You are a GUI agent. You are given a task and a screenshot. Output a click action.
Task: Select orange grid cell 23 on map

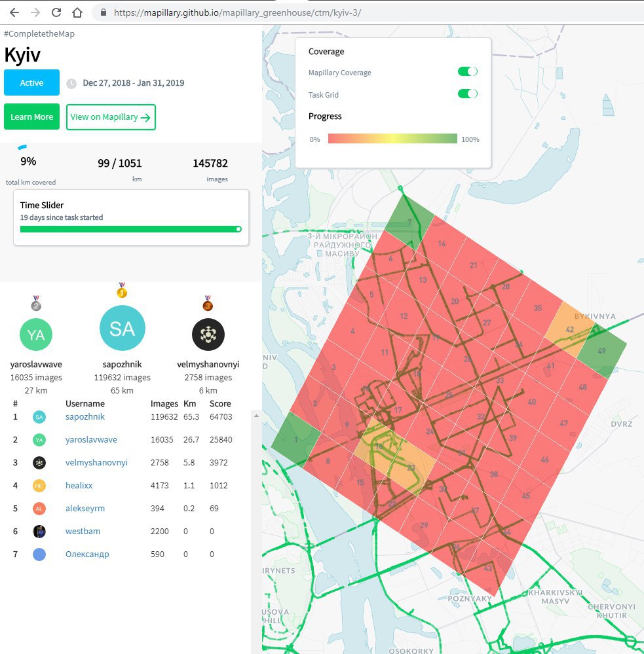click(411, 467)
